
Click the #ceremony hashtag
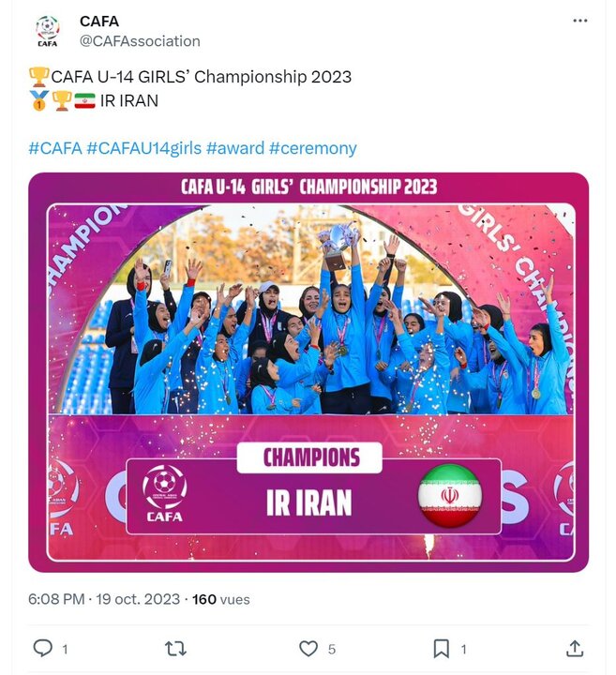click(x=312, y=148)
